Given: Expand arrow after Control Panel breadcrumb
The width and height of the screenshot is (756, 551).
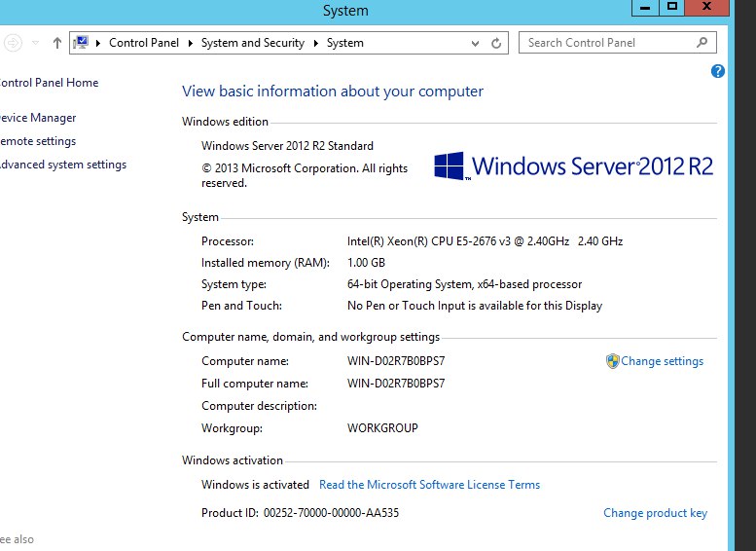Looking at the screenshot, I should 191,43.
